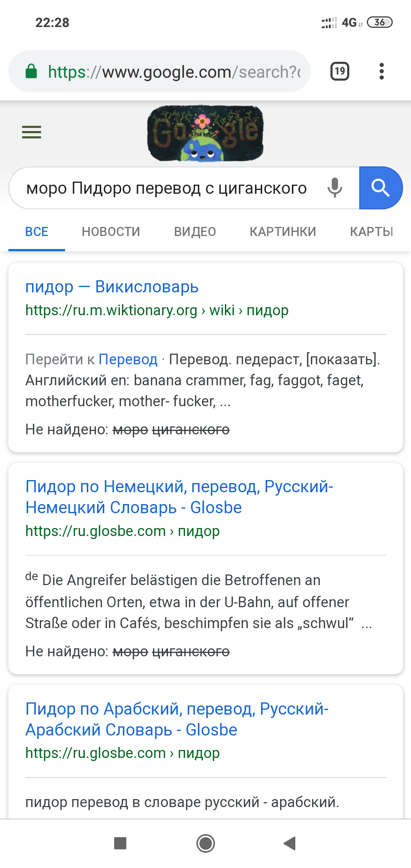
Task: Open the browser three-dot overflow menu
Action: tap(382, 71)
